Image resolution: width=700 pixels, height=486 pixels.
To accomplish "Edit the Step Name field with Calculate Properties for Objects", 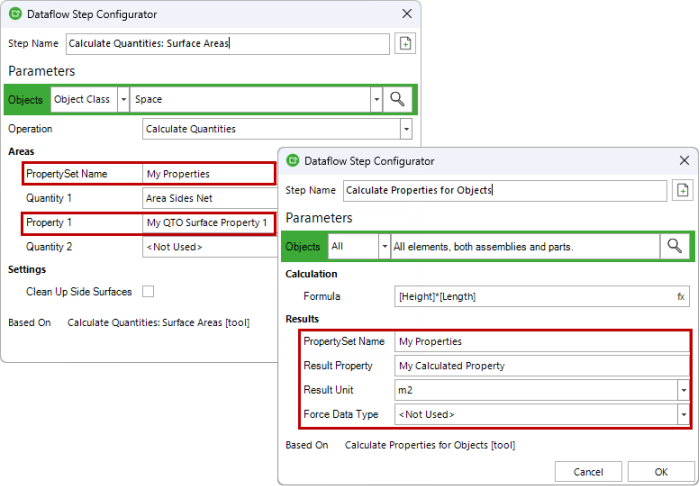I will click(x=505, y=191).
